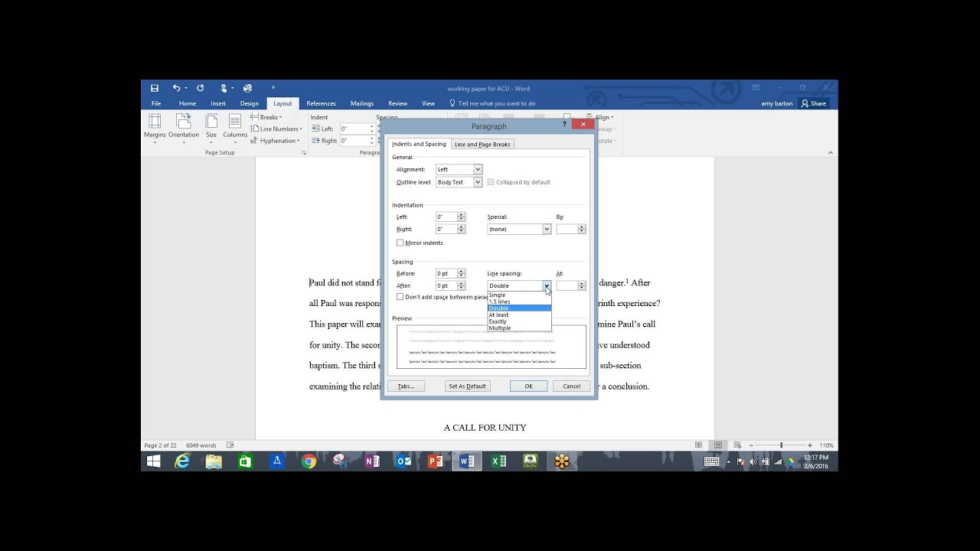Choose 1.5 lines spacing option
The width and height of the screenshot is (980, 551).
click(x=519, y=302)
